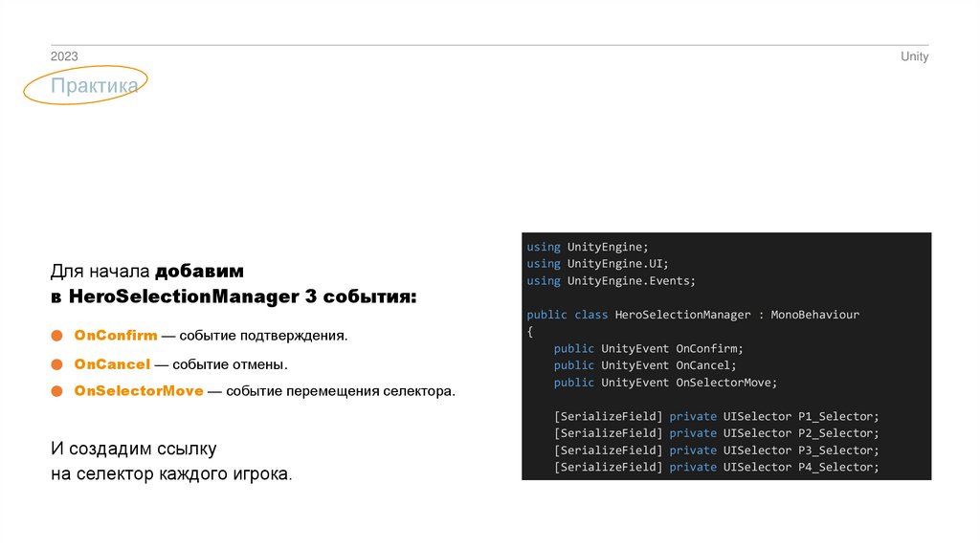Click the "using UnityEngine.Events;" code line
The width and height of the screenshot is (980, 549).
[612, 281]
